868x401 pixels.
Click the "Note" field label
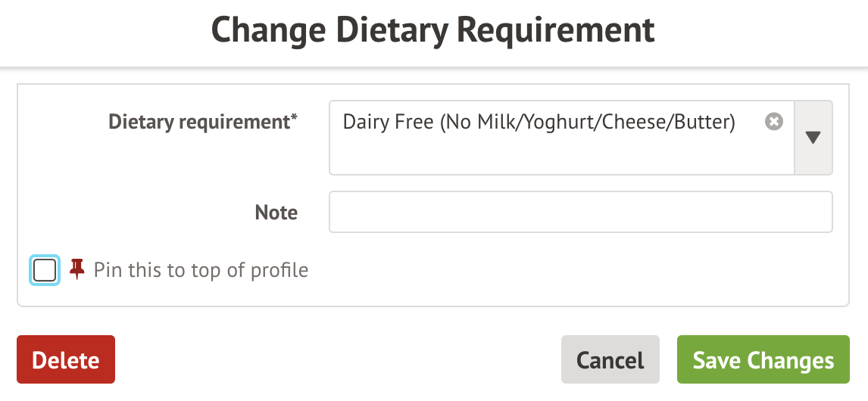click(x=276, y=213)
